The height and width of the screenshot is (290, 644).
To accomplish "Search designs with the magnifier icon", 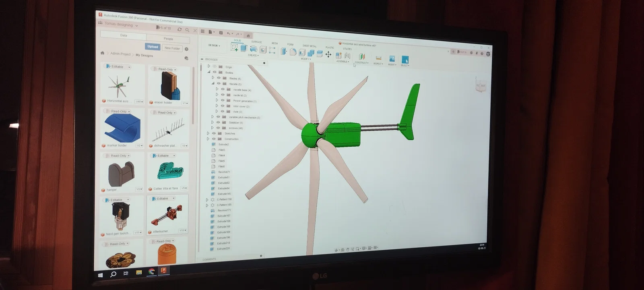I will [x=187, y=29].
